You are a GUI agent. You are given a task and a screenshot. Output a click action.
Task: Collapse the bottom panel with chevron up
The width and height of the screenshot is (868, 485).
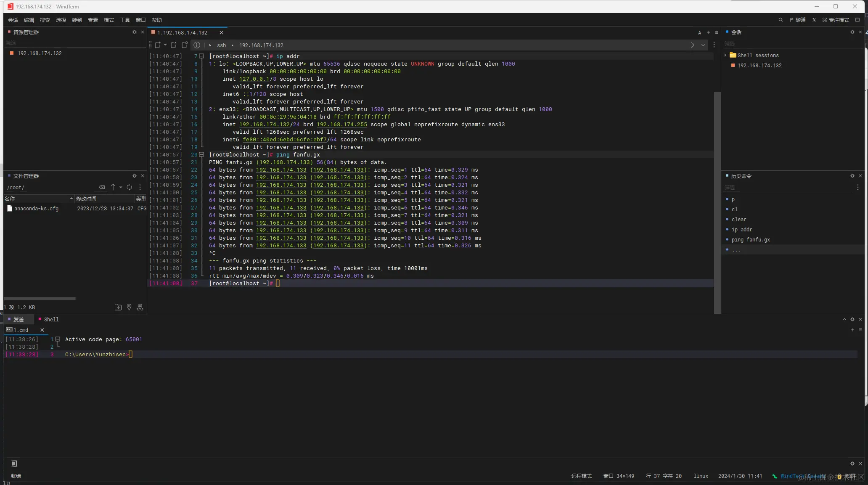[x=844, y=319]
